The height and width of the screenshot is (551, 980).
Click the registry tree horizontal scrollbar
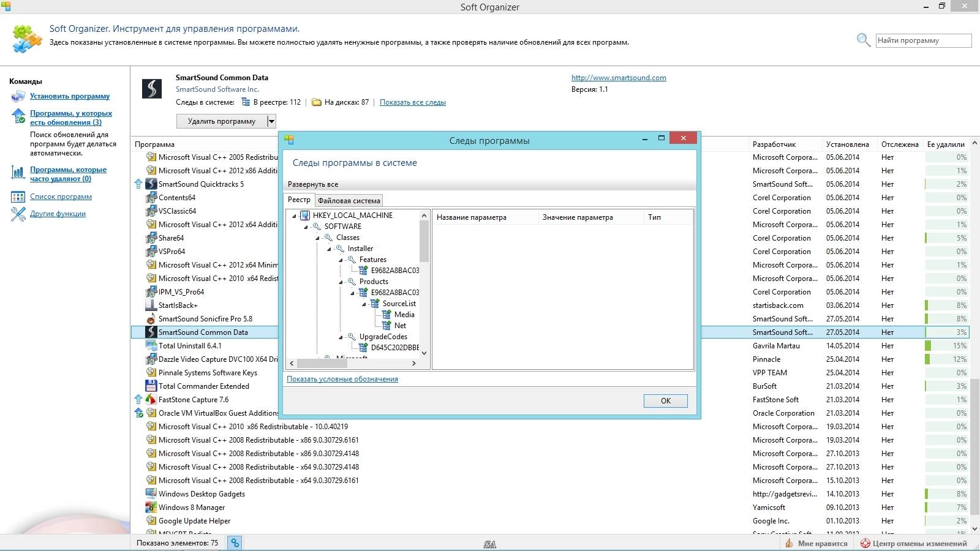(353, 363)
